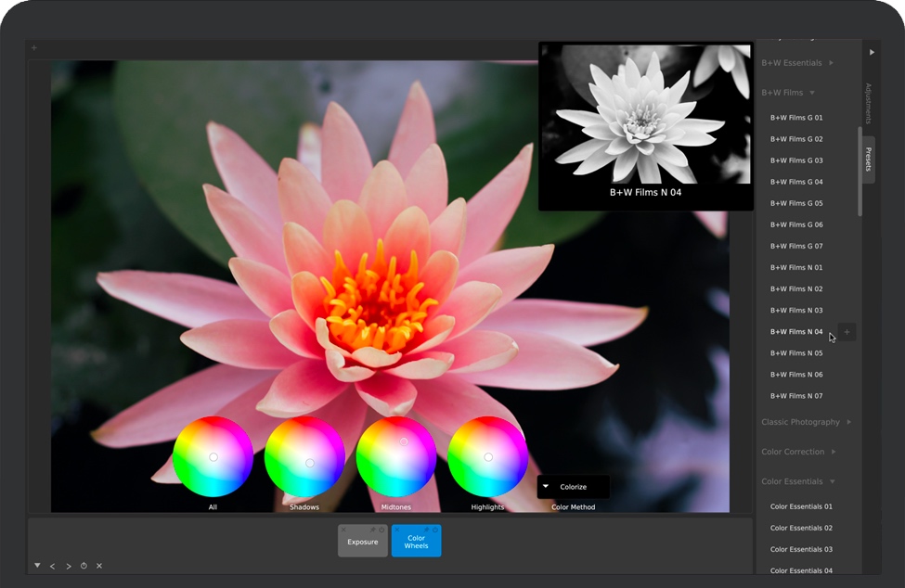Click the previous arrow in bottom toolbar
The width and height of the screenshot is (905, 588).
pos(52,566)
